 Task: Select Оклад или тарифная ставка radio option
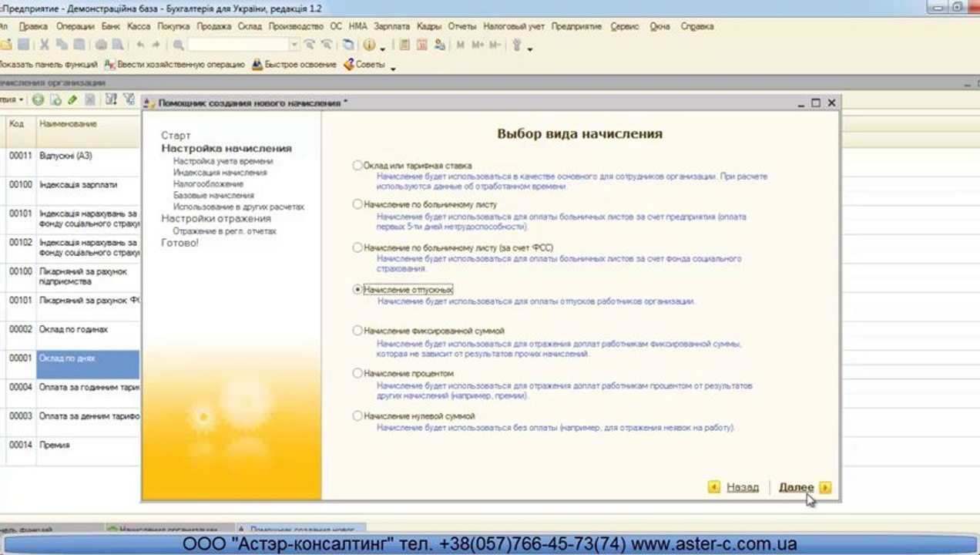tap(357, 165)
